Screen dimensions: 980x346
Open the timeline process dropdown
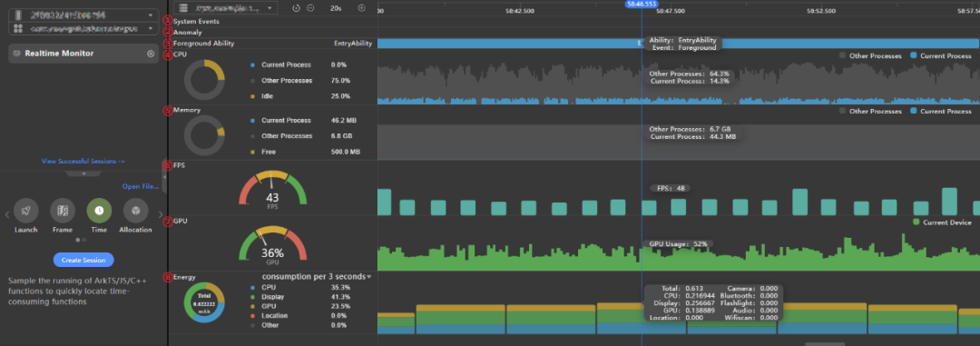(x=226, y=8)
